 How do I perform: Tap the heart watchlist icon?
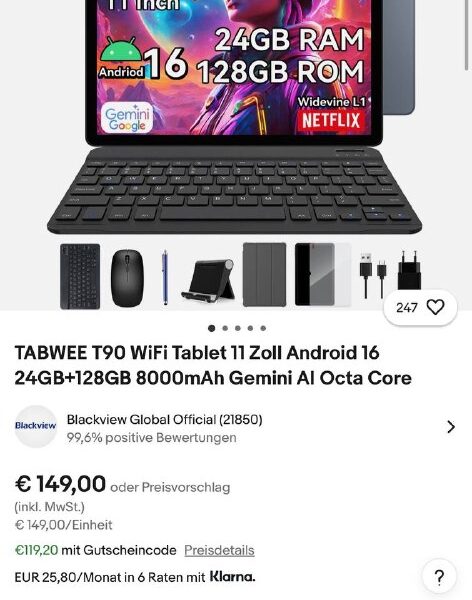coord(435,307)
